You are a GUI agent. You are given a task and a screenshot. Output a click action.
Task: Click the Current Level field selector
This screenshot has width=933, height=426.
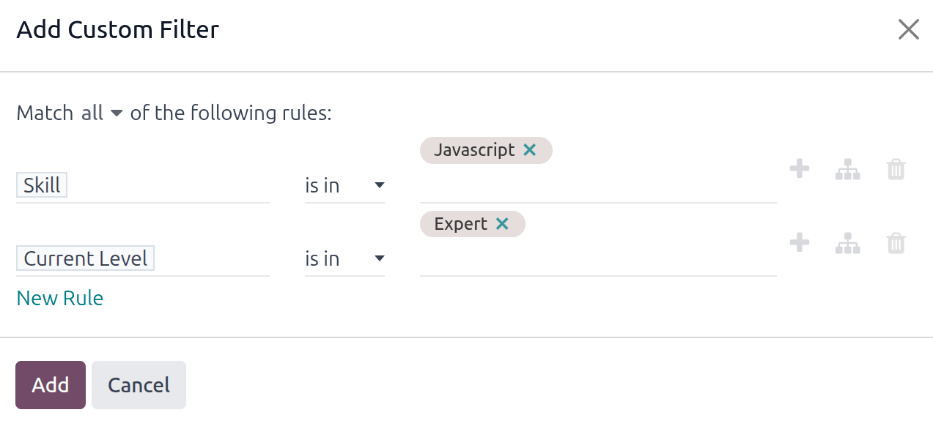coord(142,259)
